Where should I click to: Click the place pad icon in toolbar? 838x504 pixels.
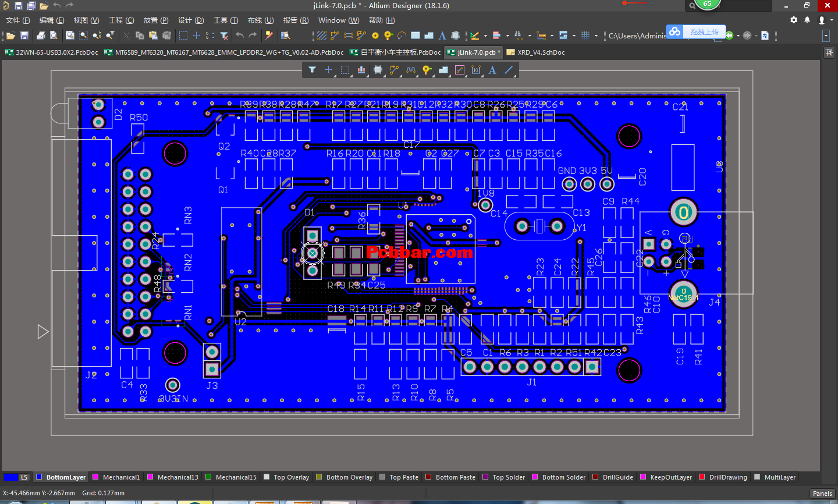375,36
